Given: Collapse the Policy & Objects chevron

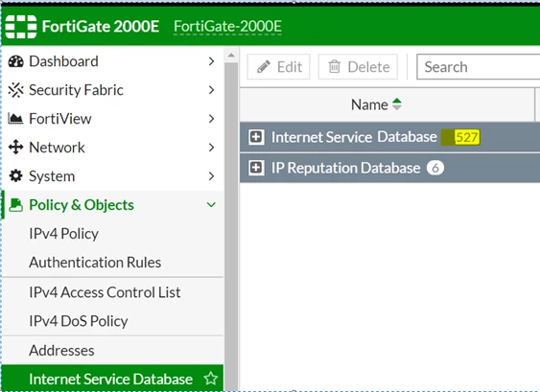Looking at the screenshot, I should (211, 205).
